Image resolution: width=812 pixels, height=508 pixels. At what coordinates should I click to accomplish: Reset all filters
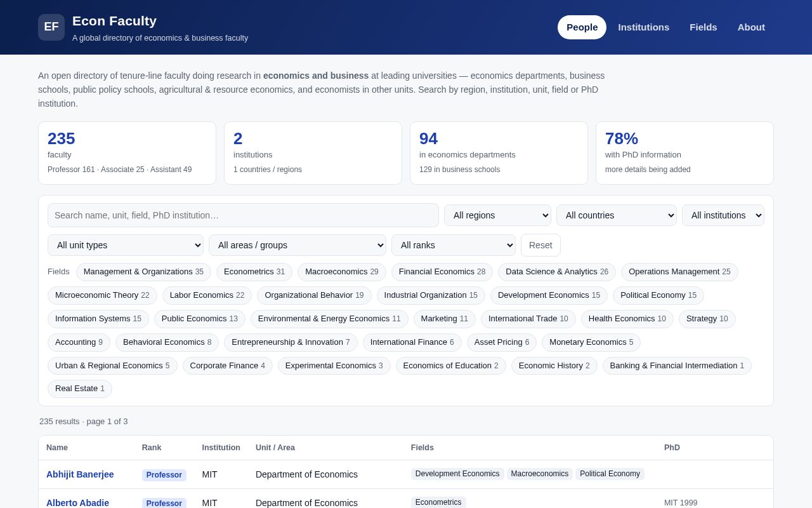pyautogui.click(x=540, y=245)
